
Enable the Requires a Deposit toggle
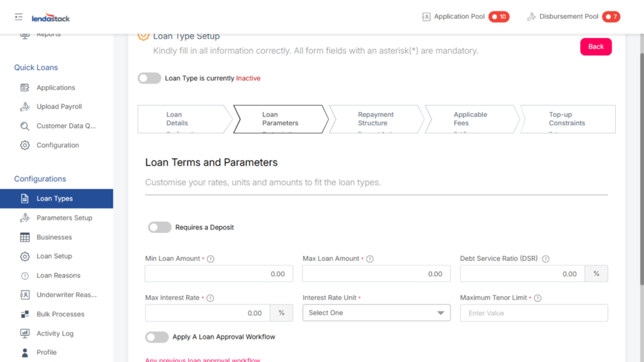coord(160,227)
